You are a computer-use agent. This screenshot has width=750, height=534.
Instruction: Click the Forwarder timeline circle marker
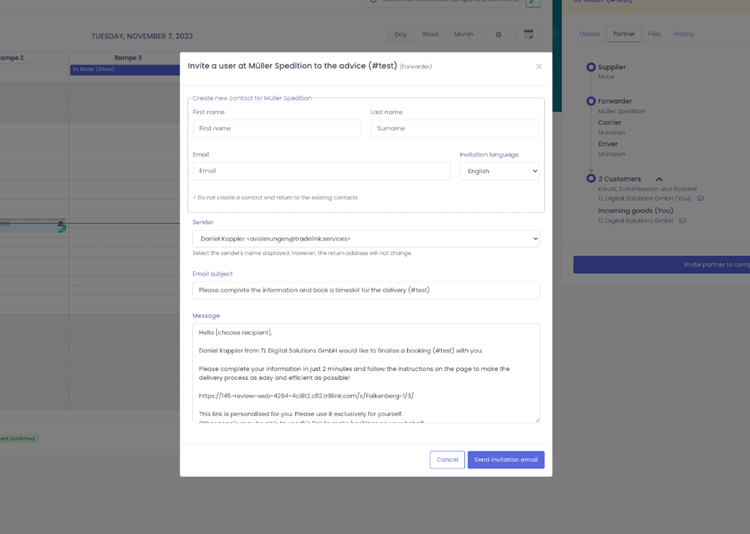click(x=591, y=101)
